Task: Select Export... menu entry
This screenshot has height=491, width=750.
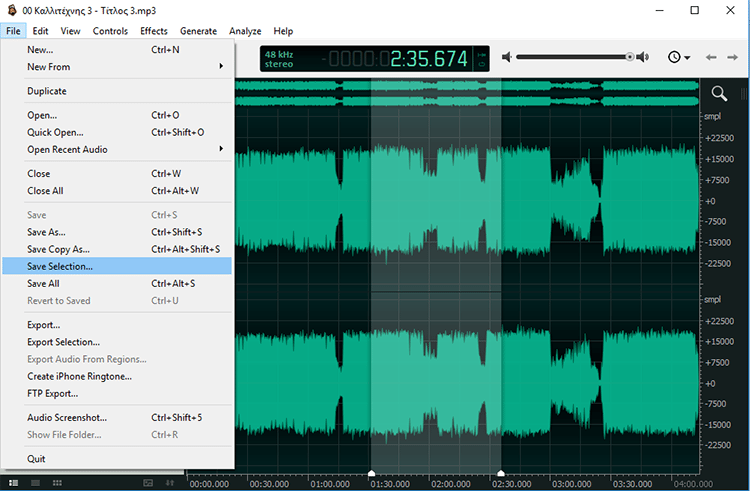Action: [117, 325]
